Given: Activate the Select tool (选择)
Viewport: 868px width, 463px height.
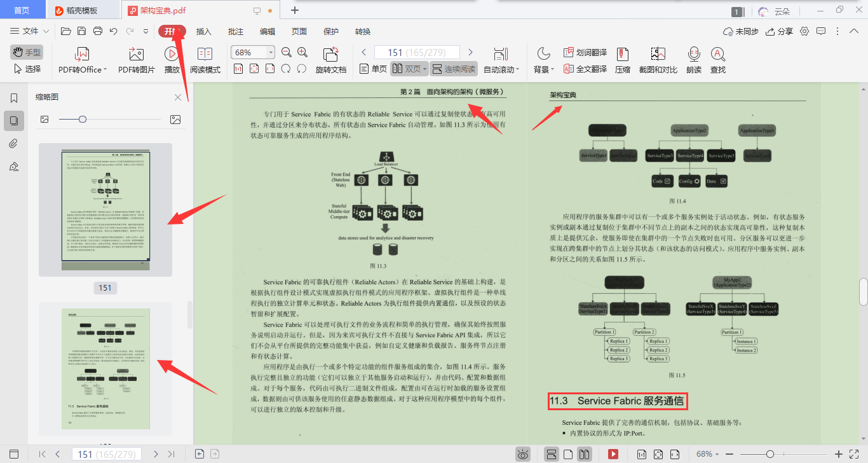Looking at the screenshot, I should point(27,69).
